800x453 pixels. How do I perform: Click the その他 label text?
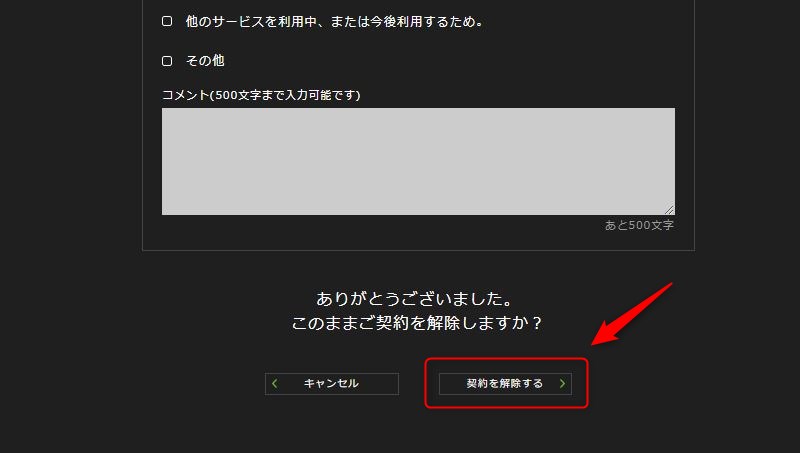point(205,61)
